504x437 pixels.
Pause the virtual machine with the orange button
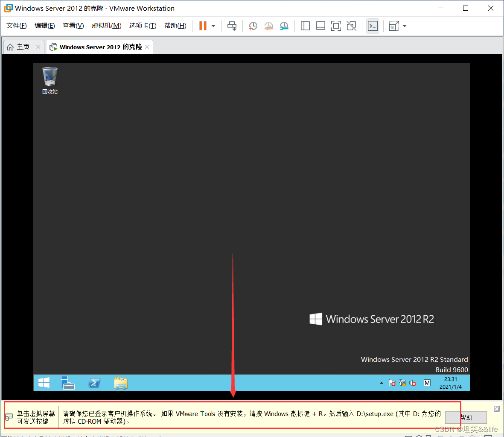(203, 26)
